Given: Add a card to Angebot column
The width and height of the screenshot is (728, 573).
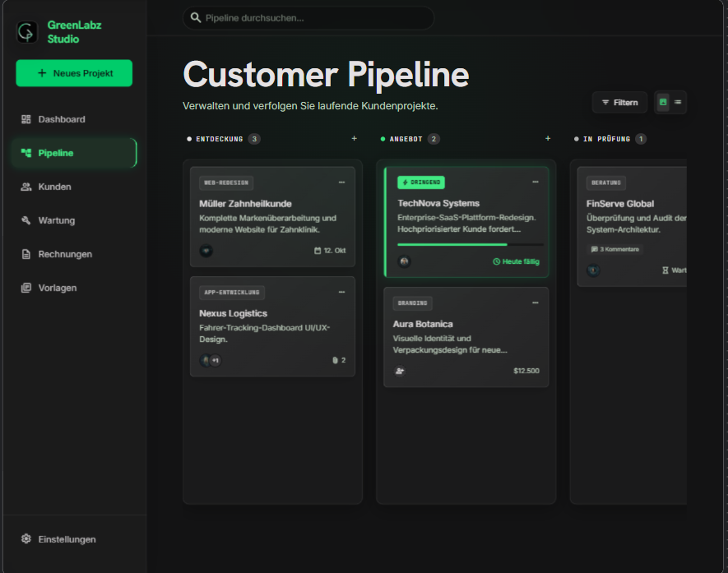Looking at the screenshot, I should (548, 138).
